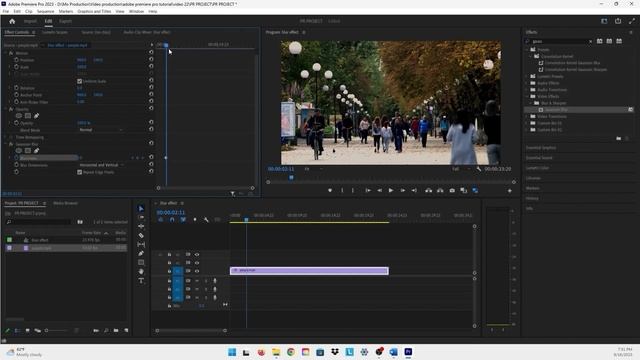Select the pen mask tool under Gaussian Blur
640x360 pixels.
click(36, 151)
